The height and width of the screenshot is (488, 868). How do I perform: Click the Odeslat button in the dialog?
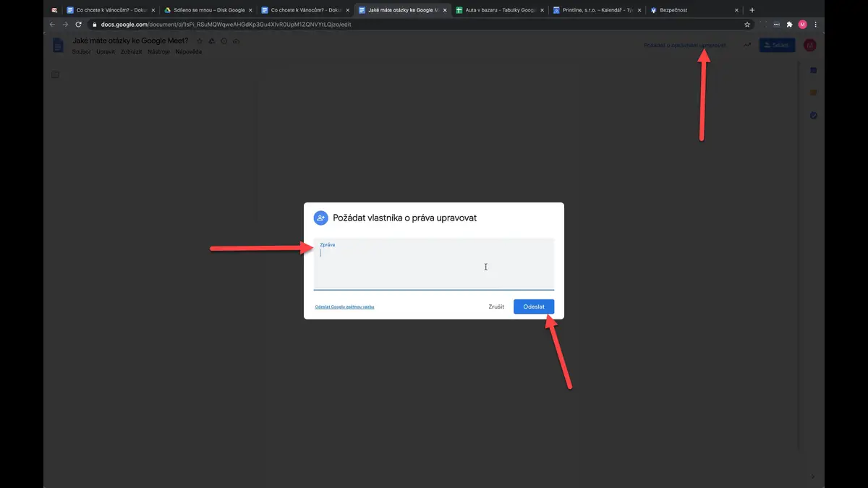click(x=534, y=307)
